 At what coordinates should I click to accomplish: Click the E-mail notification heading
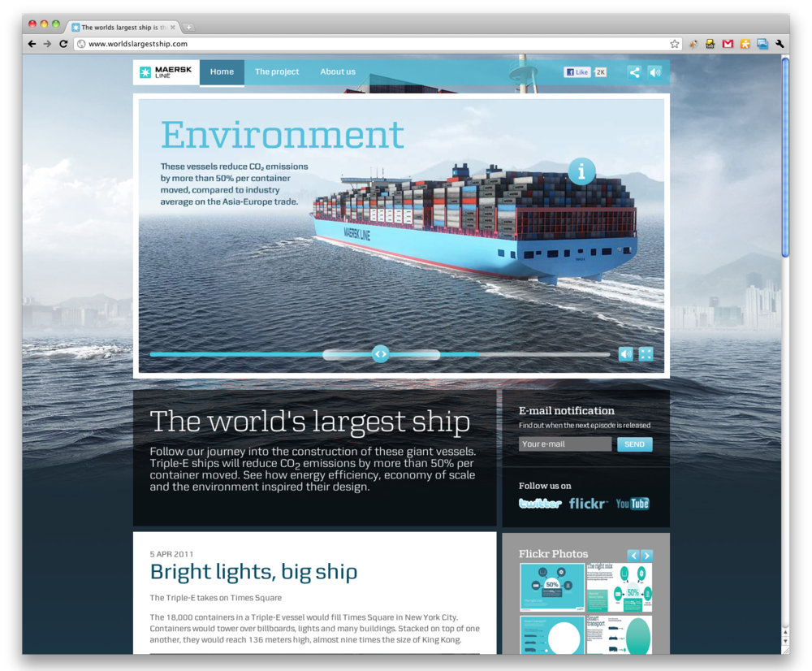point(567,411)
